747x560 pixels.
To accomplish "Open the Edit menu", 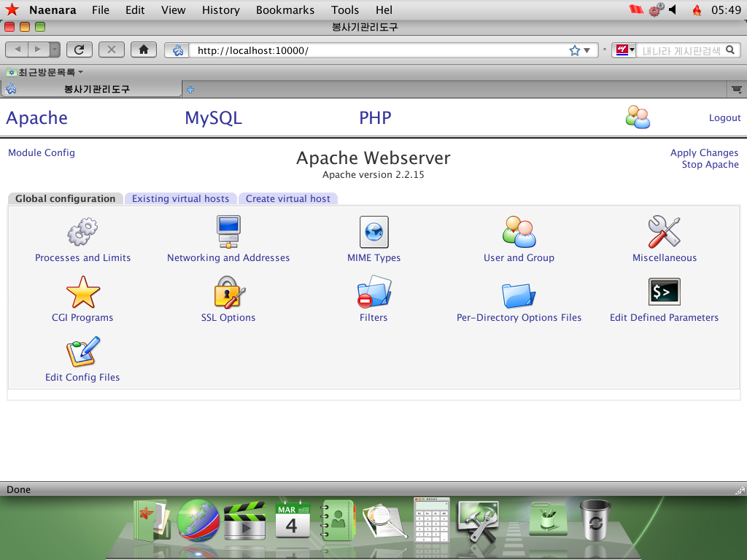I will pos(135,10).
